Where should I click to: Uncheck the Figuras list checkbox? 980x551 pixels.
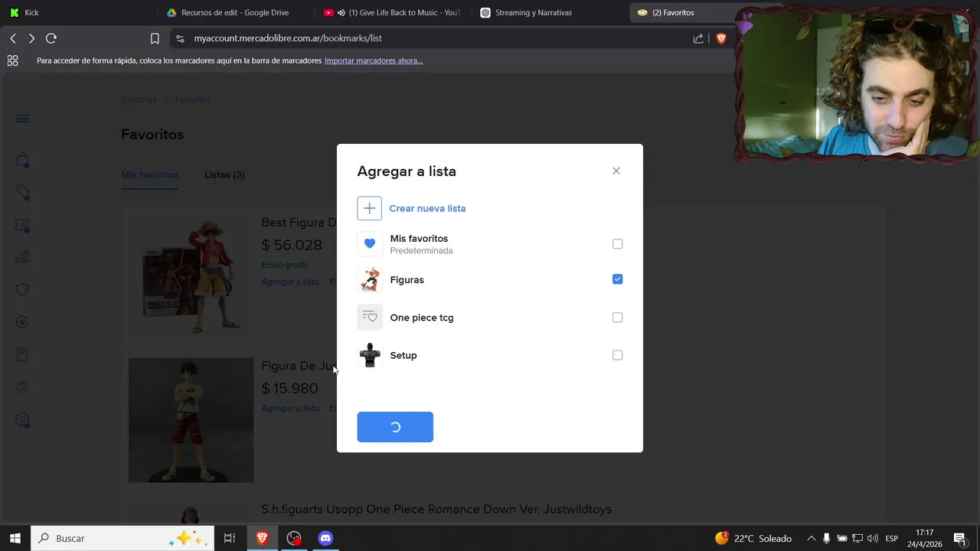(x=618, y=279)
